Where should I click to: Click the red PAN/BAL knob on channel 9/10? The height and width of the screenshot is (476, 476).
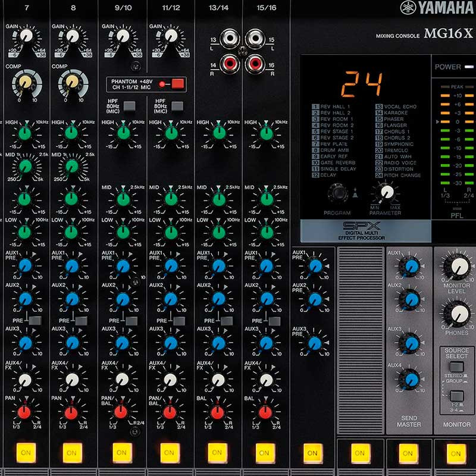[x=121, y=412]
